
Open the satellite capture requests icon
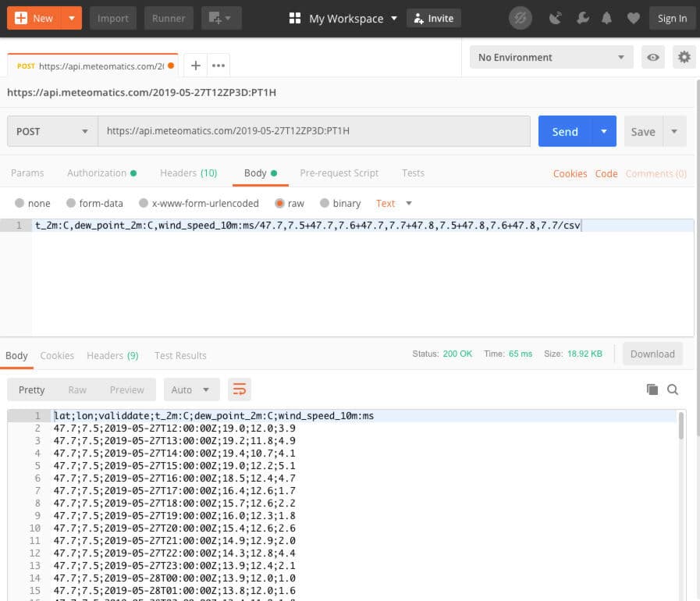click(556, 18)
